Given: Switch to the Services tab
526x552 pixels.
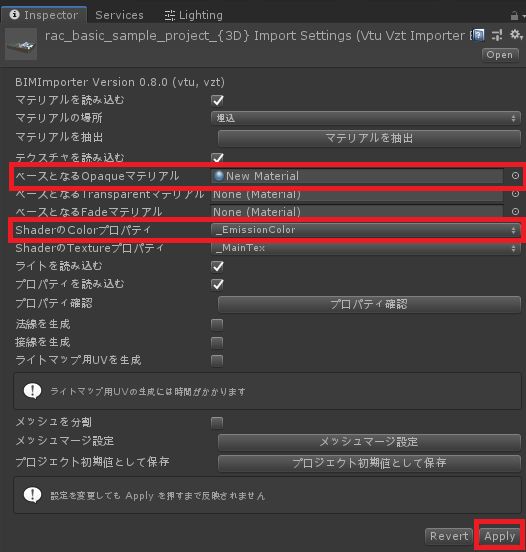Looking at the screenshot, I should tap(119, 15).
